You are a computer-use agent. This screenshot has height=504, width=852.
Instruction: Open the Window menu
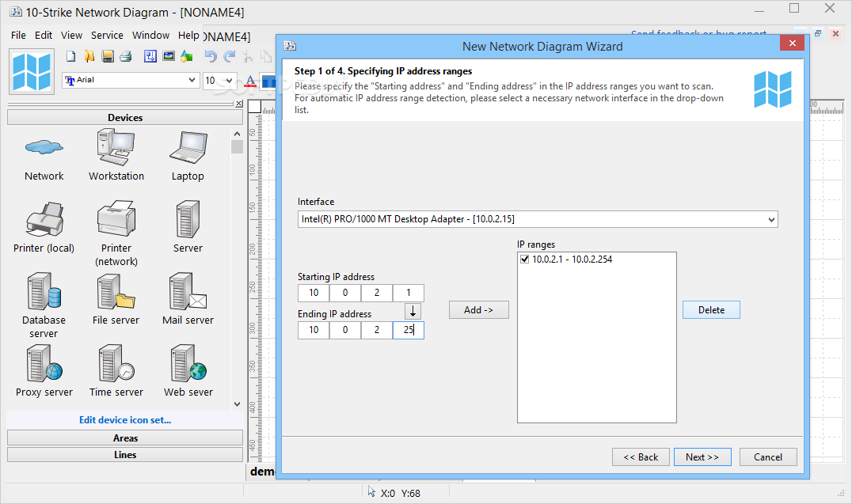(150, 35)
